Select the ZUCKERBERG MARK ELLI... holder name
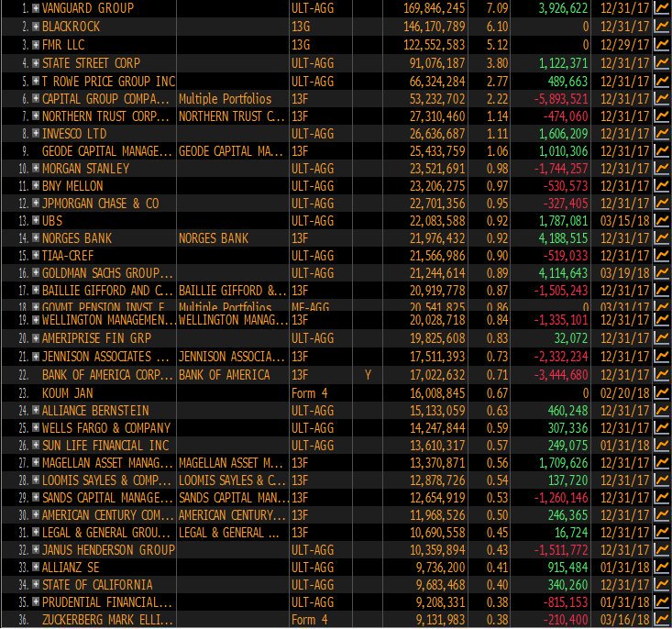Screen dimensions: 672x629 [107, 620]
